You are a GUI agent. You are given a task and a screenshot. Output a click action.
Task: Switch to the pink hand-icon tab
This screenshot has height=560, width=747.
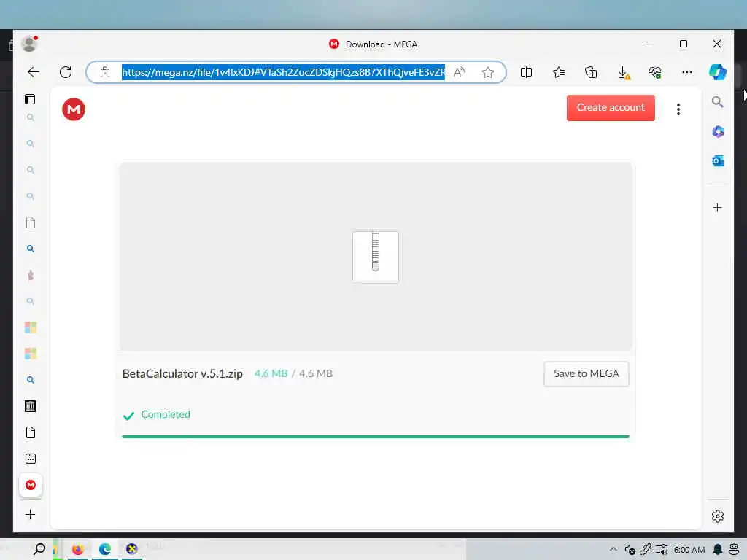tap(31, 275)
